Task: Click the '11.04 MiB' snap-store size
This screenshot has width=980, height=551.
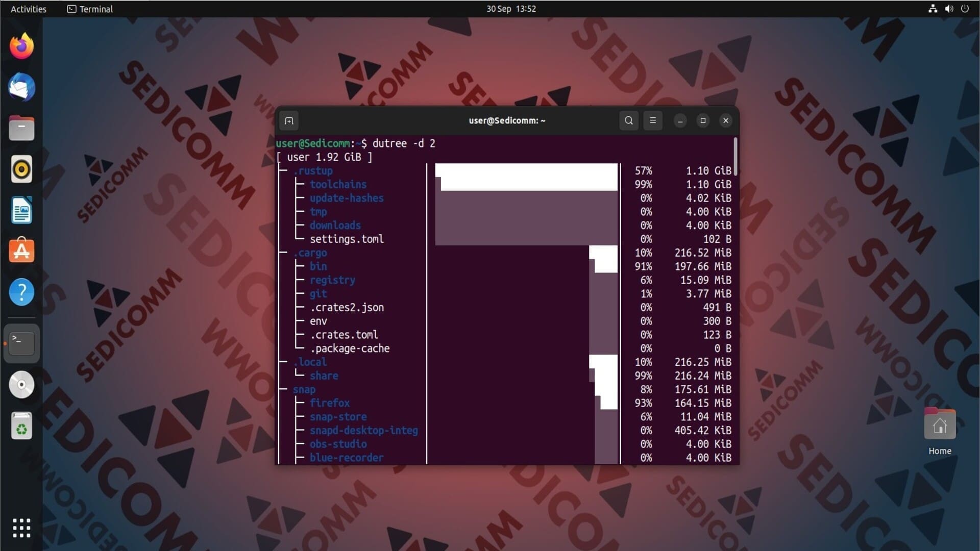Action: 705,417
